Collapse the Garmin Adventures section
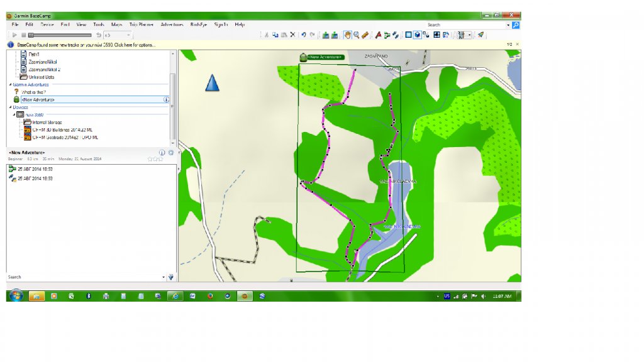The width and height of the screenshot is (644, 362). (x=10, y=84)
